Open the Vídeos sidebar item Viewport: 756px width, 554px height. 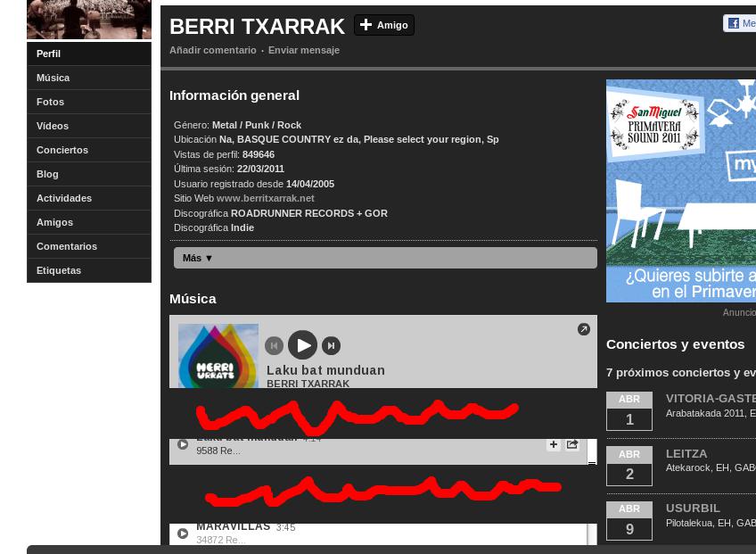tap(53, 126)
